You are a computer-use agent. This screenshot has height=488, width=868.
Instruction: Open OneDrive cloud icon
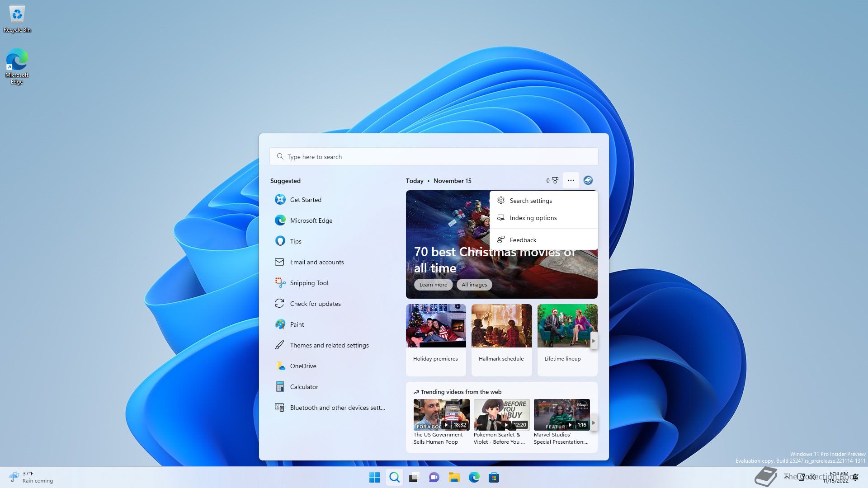(280, 366)
